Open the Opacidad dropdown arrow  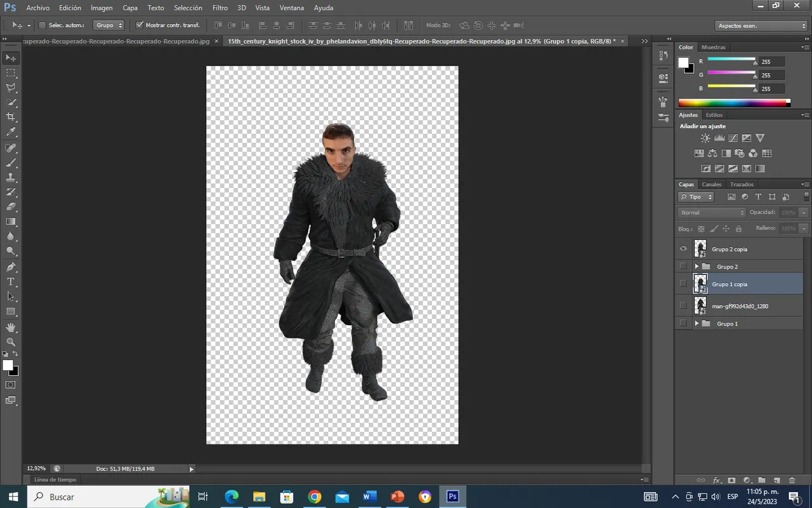(804, 213)
